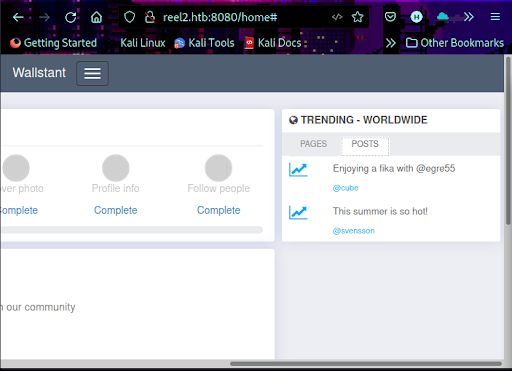Open the Firefox application menu
This screenshot has width=512, height=371.
[495, 17]
